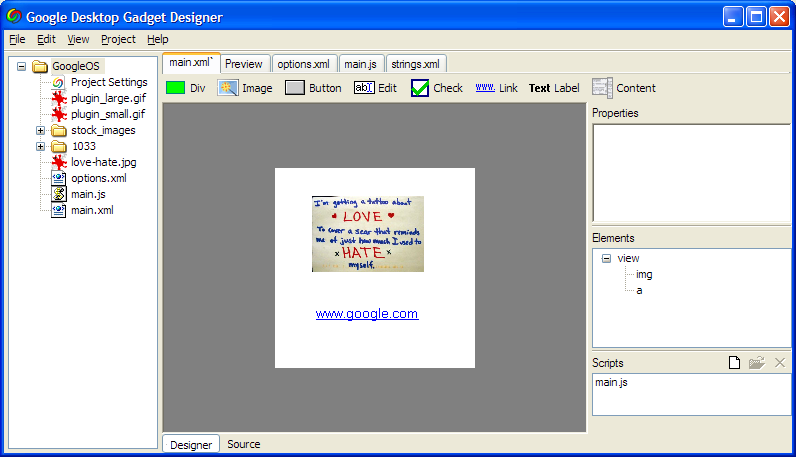Choose the Text Label element tool
This screenshot has height=457, width=796.
tap(554, 88)
